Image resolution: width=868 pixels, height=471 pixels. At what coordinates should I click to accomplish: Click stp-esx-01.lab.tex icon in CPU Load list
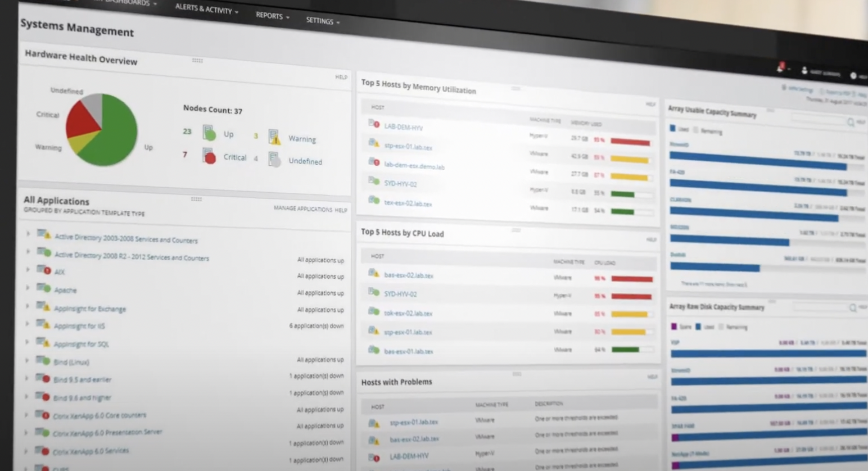(x=374, y=330)
